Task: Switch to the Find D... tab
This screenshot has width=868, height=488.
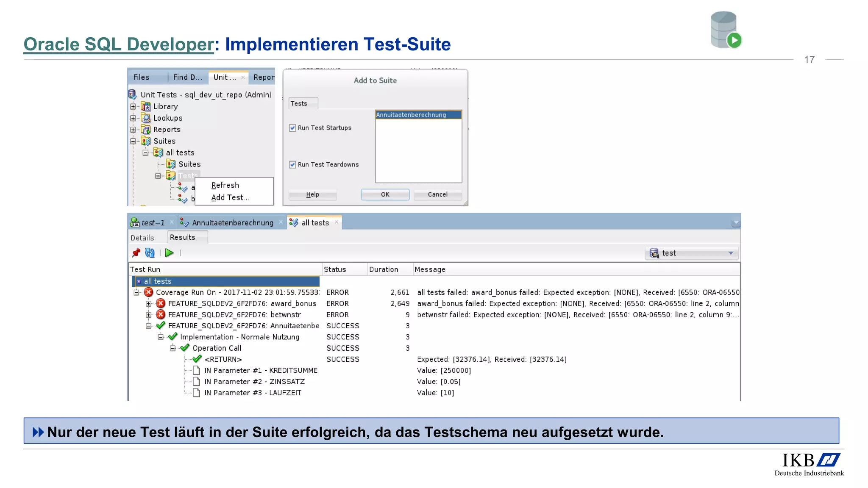Action: [187, 77]
